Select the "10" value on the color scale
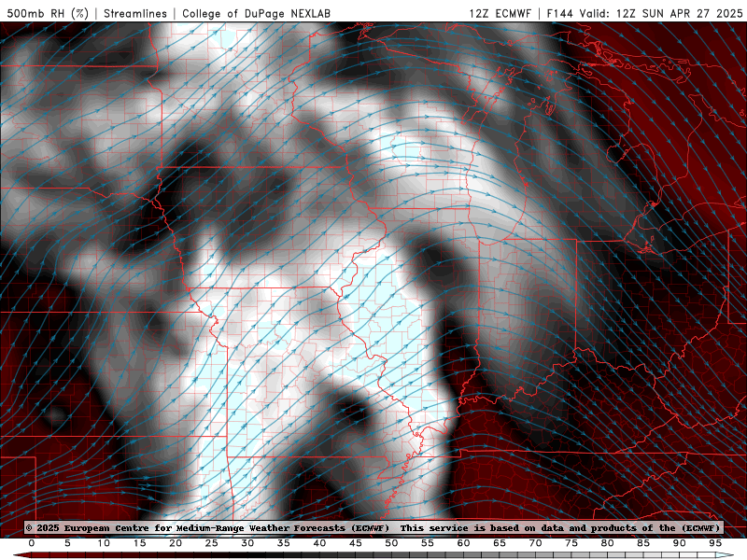 click(x=104, y=543)
